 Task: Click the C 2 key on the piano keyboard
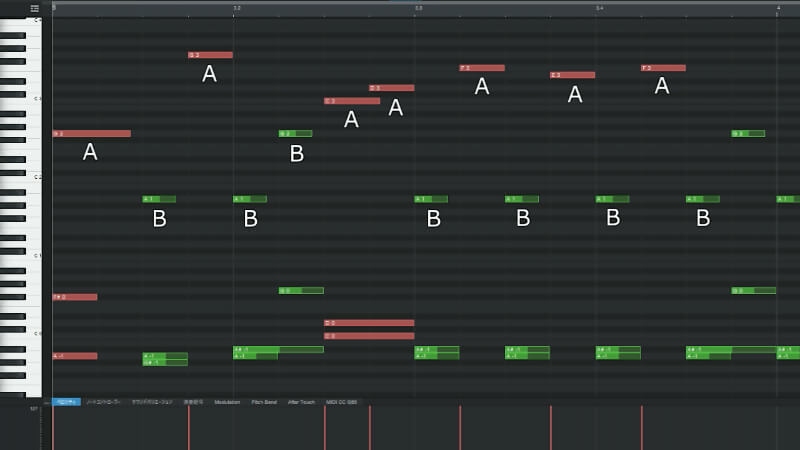click(34, 179)
